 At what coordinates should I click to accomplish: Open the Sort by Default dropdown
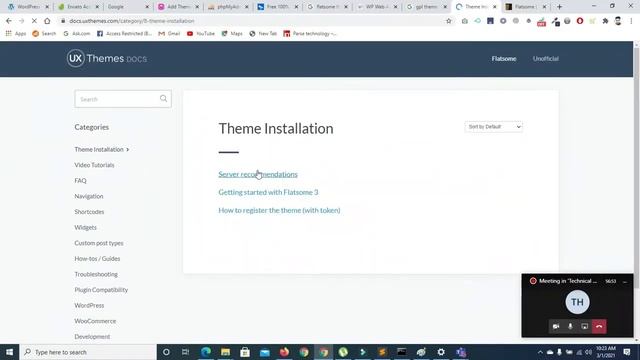[x=493, y=127]
